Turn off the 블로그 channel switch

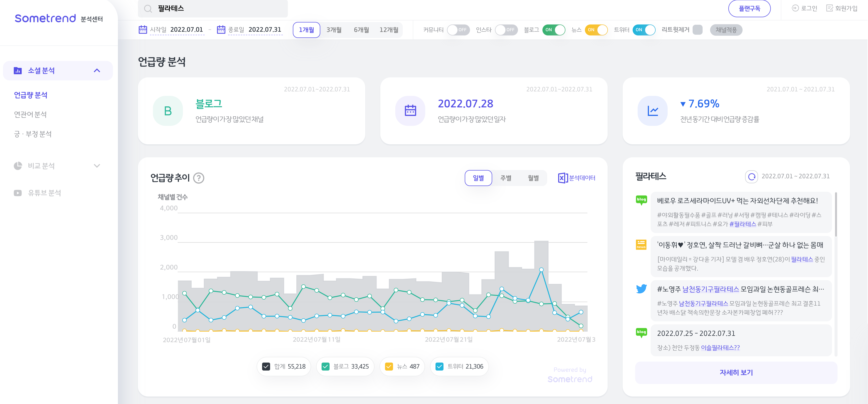click(554, 30)
